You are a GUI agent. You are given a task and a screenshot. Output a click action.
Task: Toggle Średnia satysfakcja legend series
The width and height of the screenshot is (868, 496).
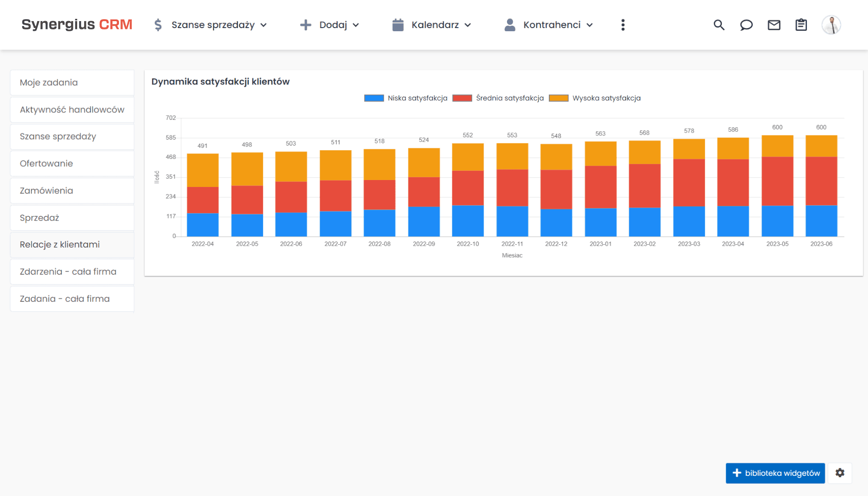point(498,98)
